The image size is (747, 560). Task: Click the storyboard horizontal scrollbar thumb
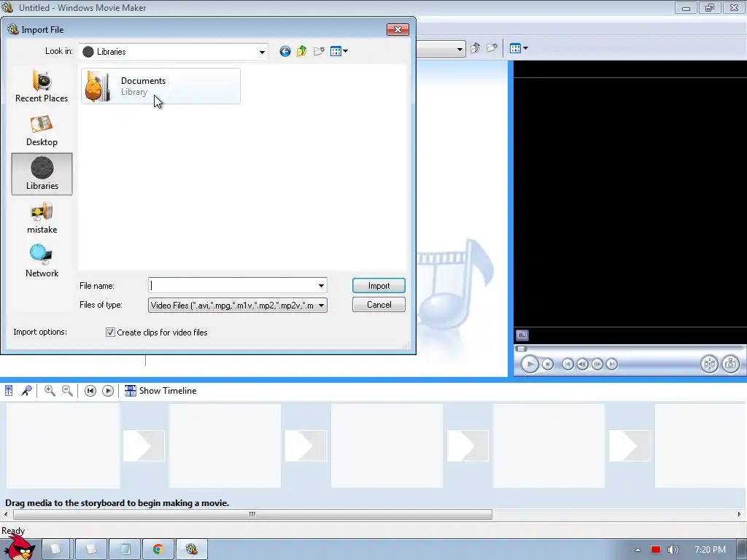[252, 514]
